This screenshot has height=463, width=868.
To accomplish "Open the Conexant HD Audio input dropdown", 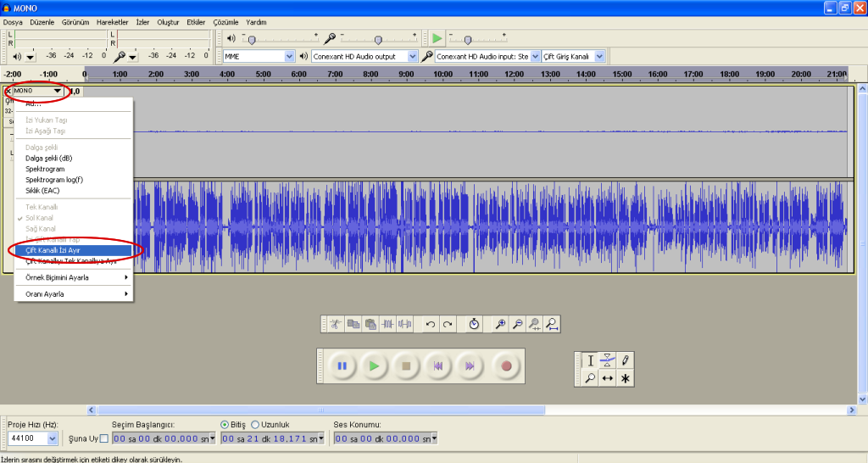I will tap(535, 57).
